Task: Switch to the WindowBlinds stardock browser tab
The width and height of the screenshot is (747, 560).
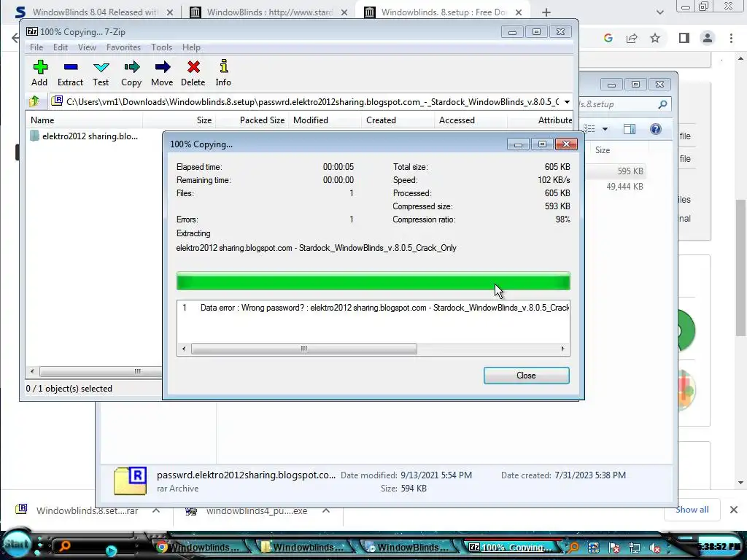Action: [270, 12]
